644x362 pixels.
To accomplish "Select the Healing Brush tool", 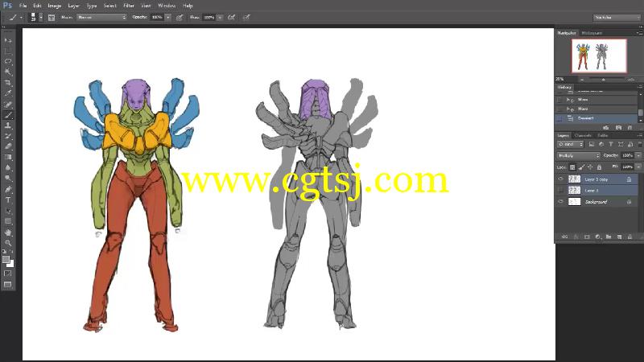I will pos(8,105).
